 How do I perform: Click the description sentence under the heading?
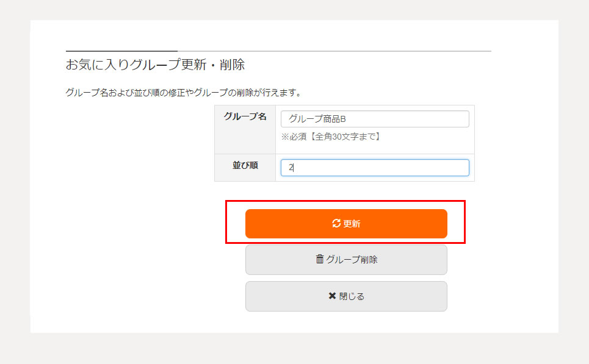(x=184, y=92)
